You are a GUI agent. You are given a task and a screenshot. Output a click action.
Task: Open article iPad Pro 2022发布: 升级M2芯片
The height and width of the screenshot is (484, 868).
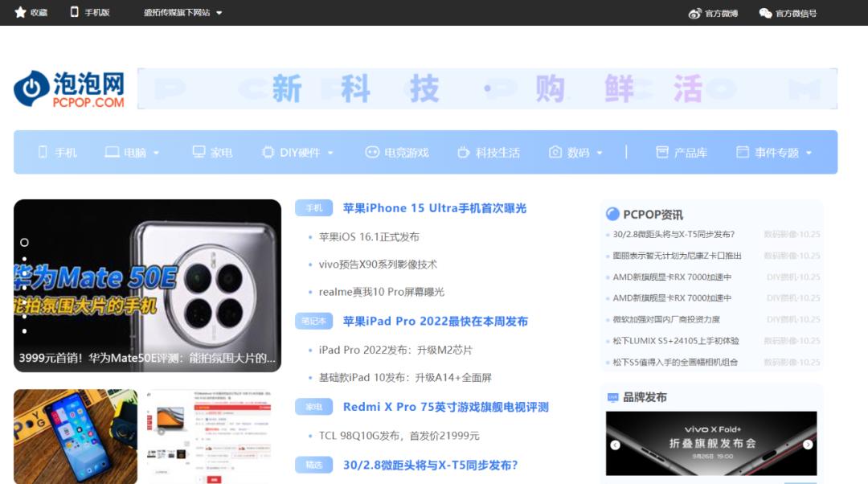click(x=395, y=350)
